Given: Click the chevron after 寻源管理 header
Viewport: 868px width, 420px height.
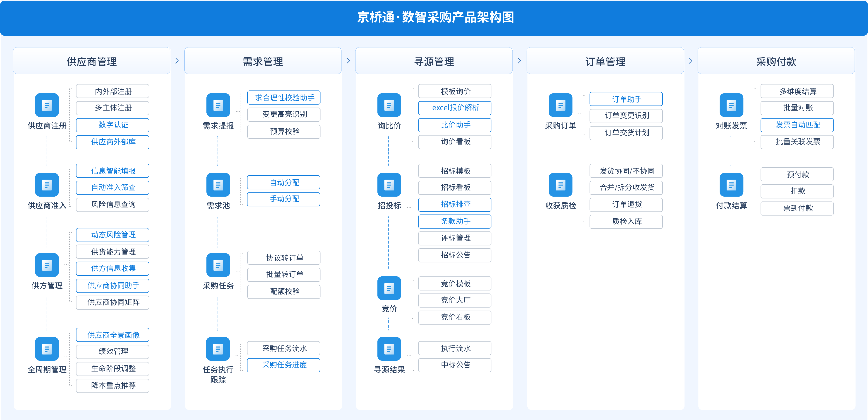Looking at the screenshot, I should tap(519, 61).
